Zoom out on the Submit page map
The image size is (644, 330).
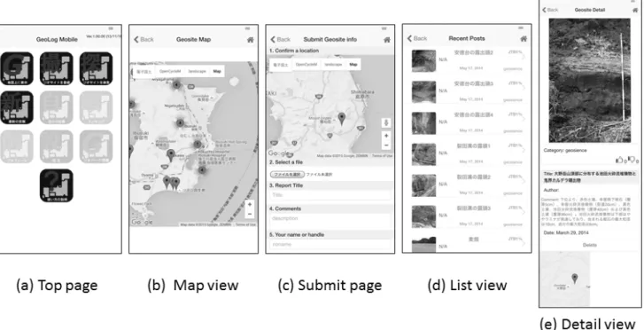pyautogui.click(x=385, y=145)
